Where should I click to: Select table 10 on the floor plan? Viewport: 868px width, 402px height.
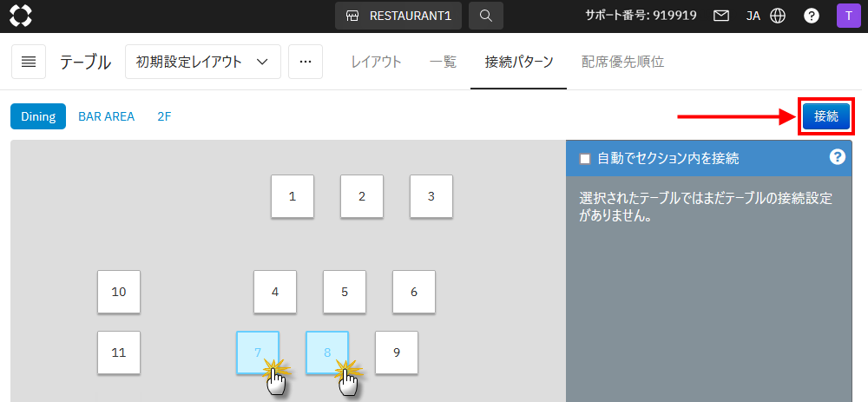click(x=119, y=292)
